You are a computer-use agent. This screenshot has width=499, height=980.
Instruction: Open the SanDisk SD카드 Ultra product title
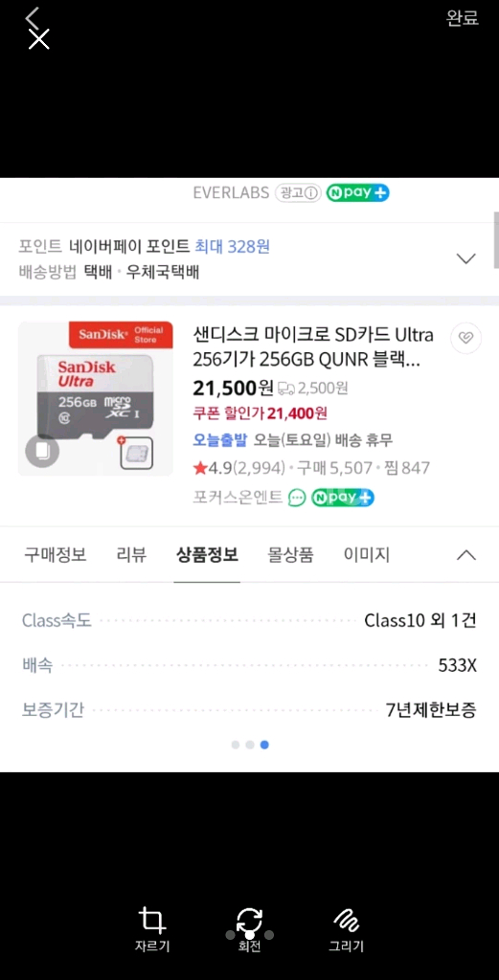tap(313, 347)
